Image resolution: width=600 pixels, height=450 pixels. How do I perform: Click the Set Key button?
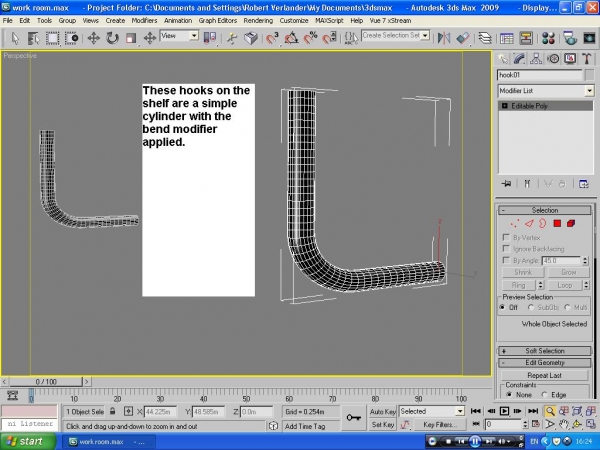click(x=382, y=425)
